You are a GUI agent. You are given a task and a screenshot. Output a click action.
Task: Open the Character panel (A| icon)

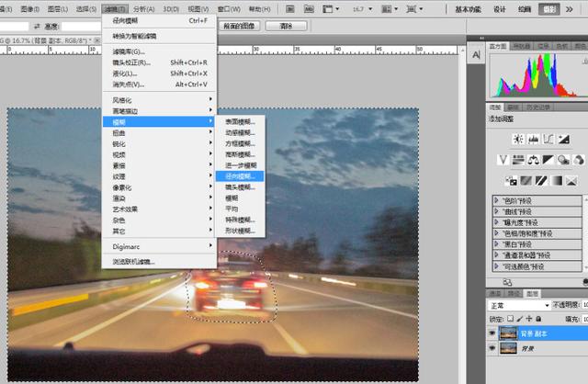coord(476,55)
